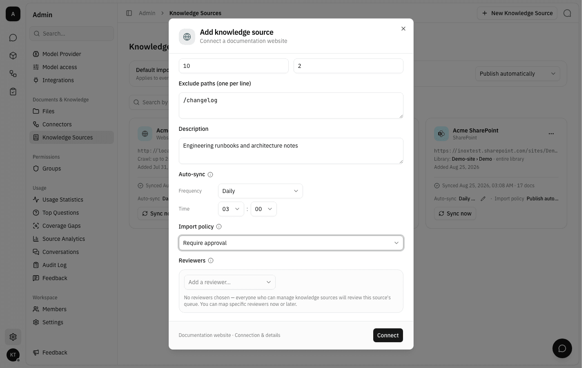Open the connectors icon in left rail

pos(13,74)
